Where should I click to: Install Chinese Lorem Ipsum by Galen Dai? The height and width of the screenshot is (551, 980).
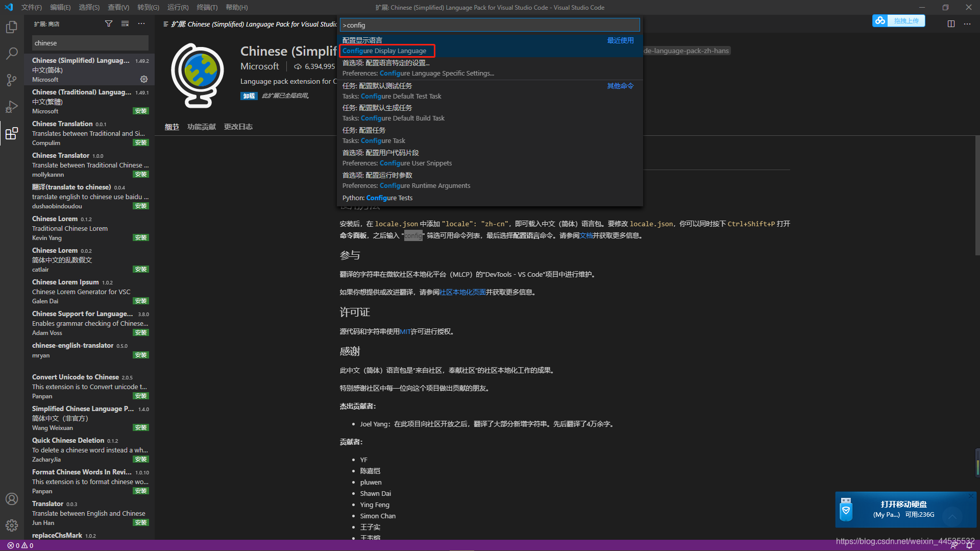click(141, 301)
